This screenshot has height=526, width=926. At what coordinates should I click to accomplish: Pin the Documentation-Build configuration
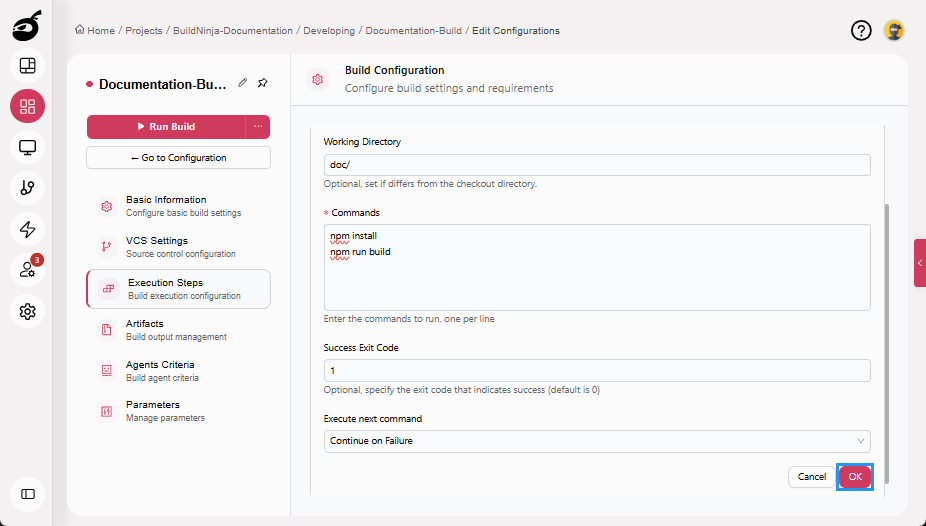(x=263, y=83)
